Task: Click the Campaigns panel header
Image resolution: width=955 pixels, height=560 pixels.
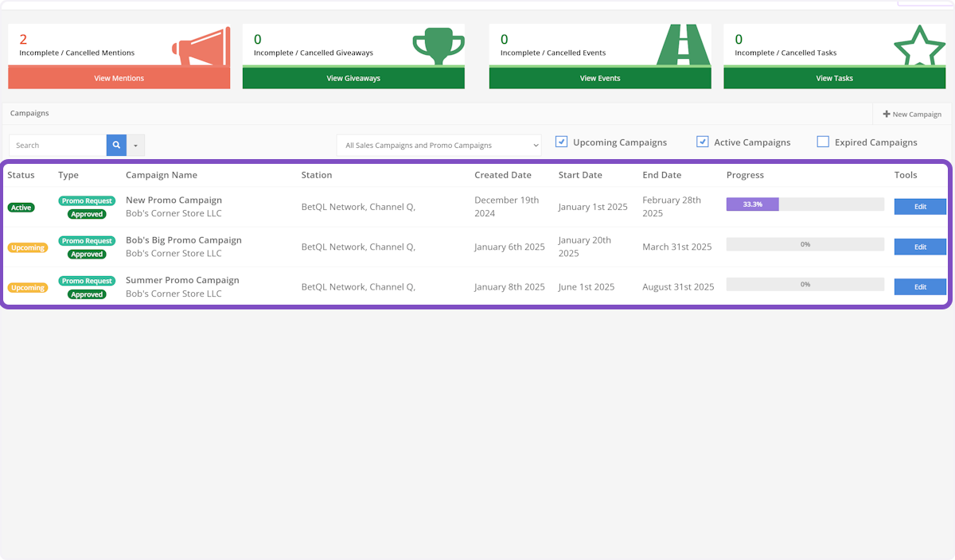Action: tap(29, 113)
